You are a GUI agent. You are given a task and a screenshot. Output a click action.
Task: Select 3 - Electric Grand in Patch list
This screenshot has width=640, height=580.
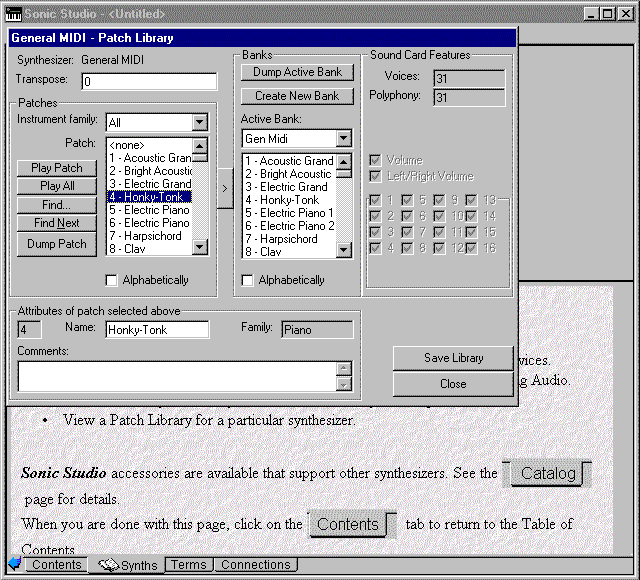pos(149,184)
